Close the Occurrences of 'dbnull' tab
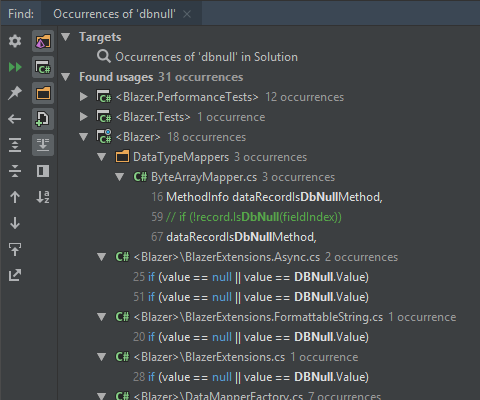The width and height of the screenshot is (480, 400). pos(187,14)
